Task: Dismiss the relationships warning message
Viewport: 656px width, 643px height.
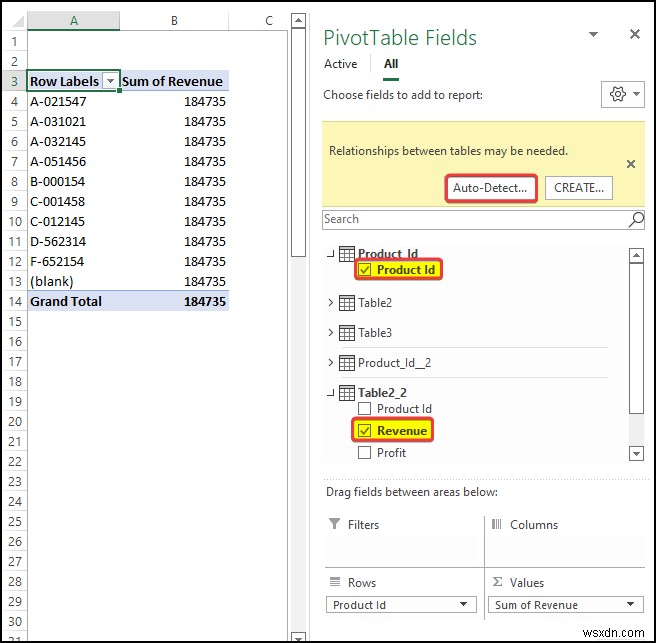Action: click(x=631, y=164)
